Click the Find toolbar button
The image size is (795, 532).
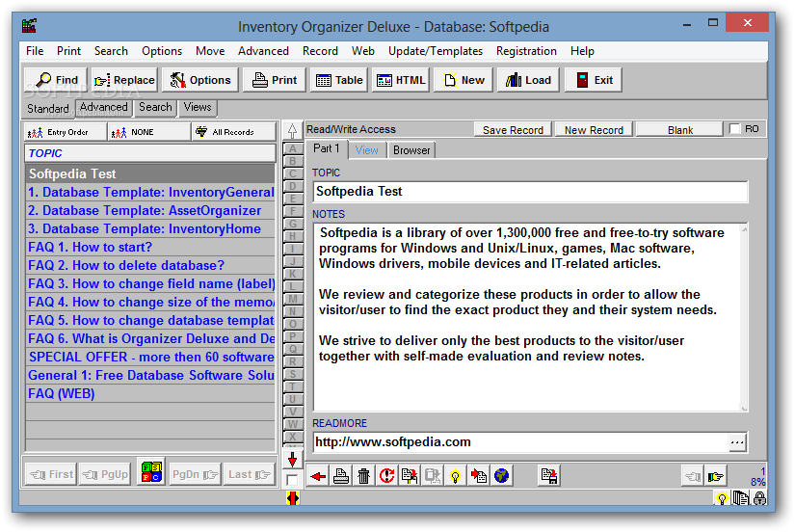point(56,80)
